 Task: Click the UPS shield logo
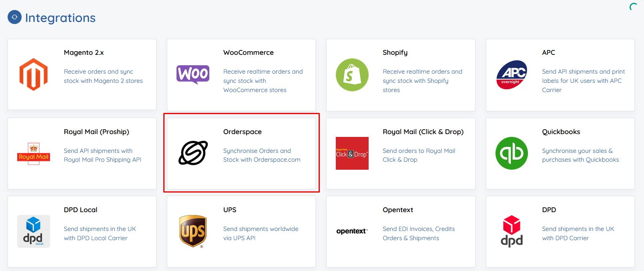point(193,231)
